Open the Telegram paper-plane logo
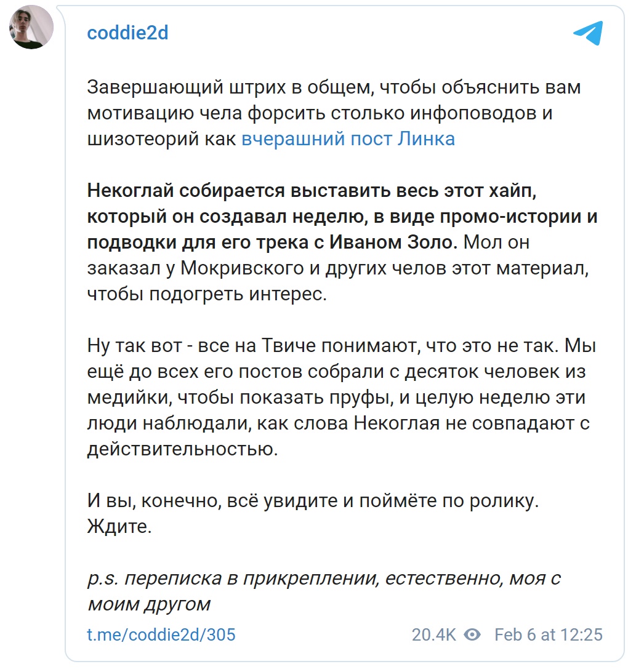The image size is (636, 672). 588,33
